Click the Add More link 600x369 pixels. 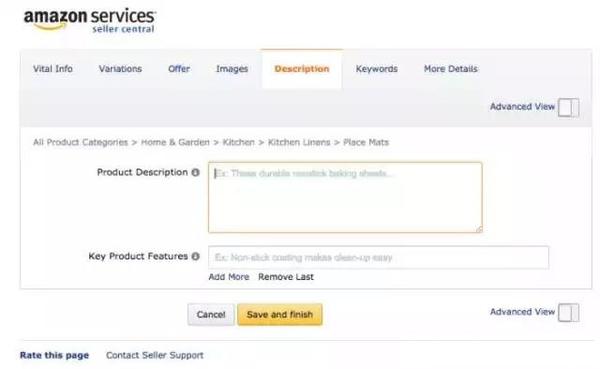(x=229, y=277)
